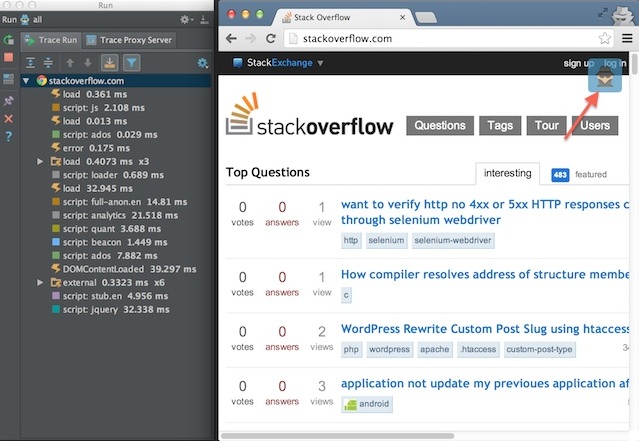Switch to the Trace Proxy Server tab
Viewport: 639px width, 441px height.
pyautogui.click(x=131, y=40)
